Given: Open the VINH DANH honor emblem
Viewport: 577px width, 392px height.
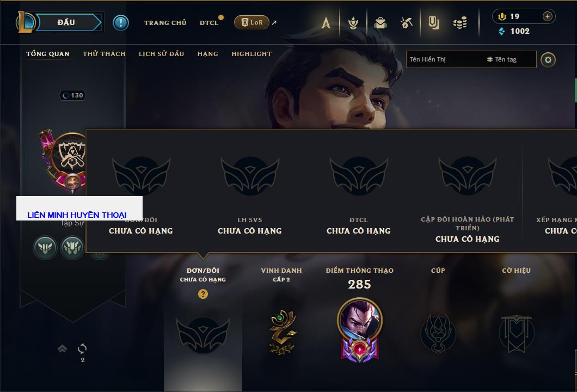Looking at the screenshot, I should (x=281, y=332).
